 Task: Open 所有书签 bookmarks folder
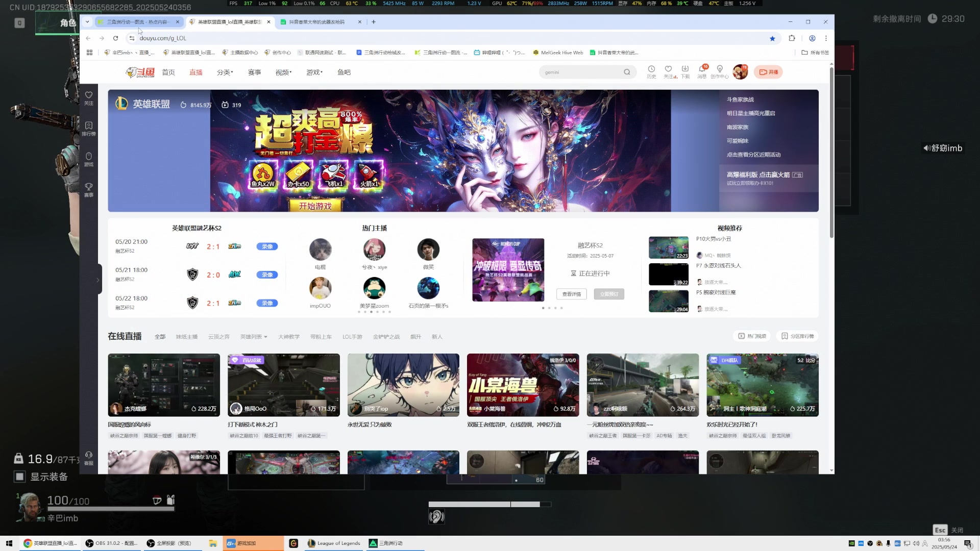click(x=815, y=53)
